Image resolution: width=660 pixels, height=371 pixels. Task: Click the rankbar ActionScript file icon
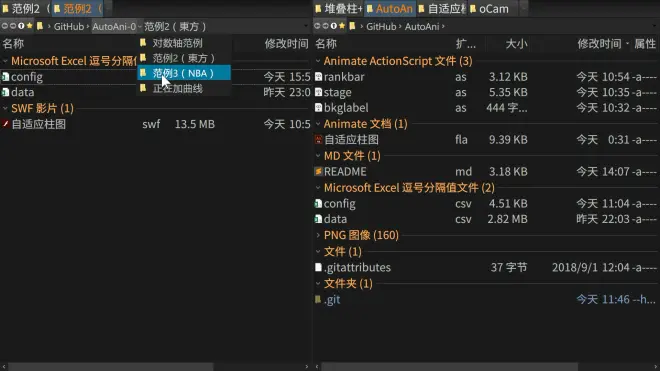[319, 77]
